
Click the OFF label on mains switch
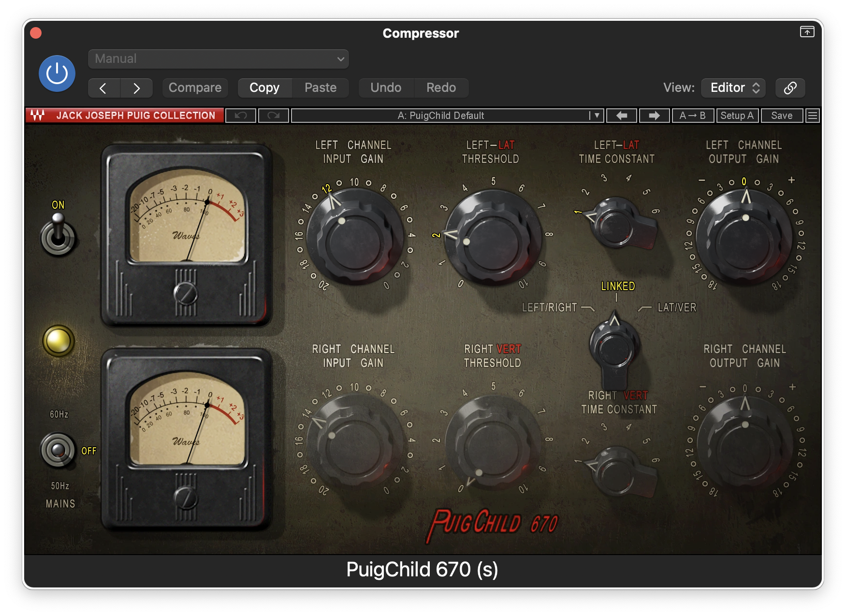tap(88, 451)
